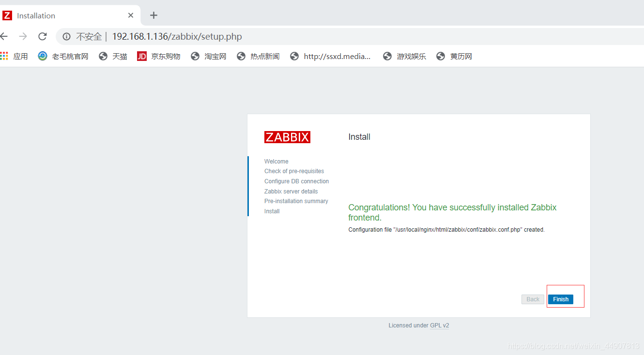Image resolution: width=644 pixels, height=355 pixels.
Task: Close the Installation tab
Action: click(x=131, y=15)
